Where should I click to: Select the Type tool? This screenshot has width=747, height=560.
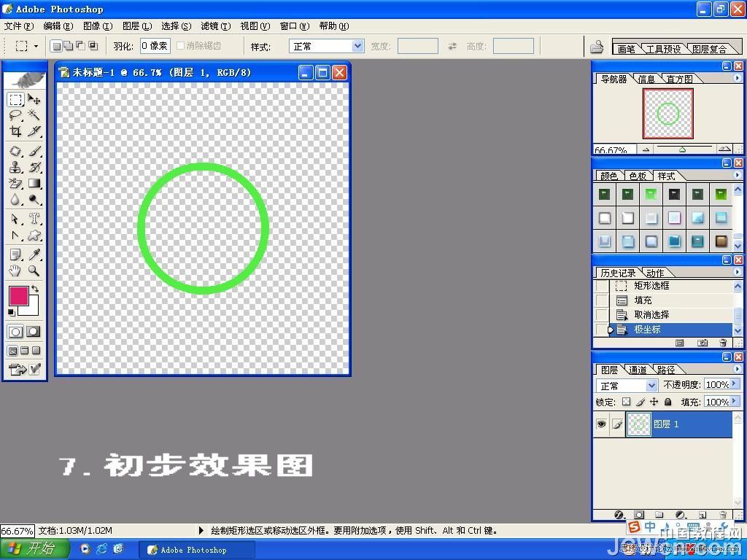pyautogui.click(x=34, y=219)
